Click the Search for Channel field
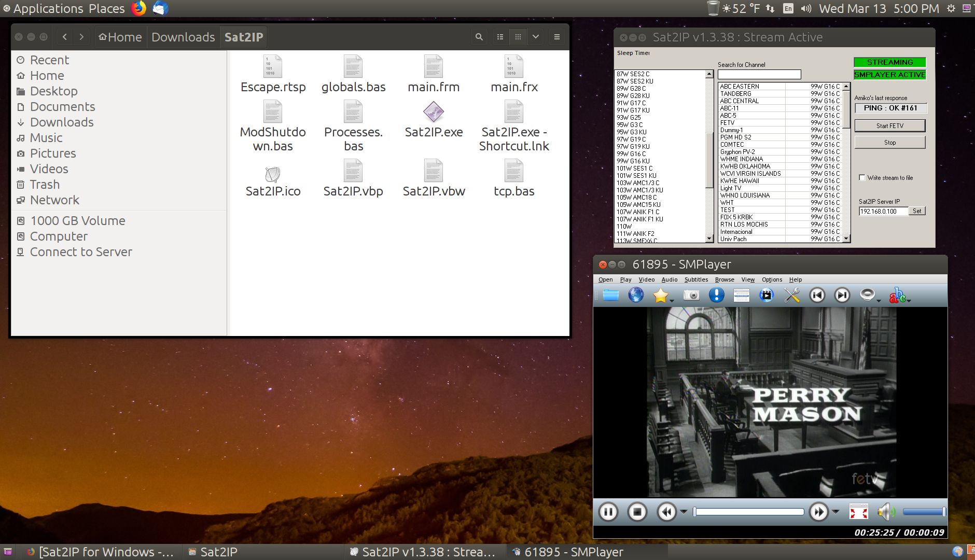975x560 pixels. [759, 75]
